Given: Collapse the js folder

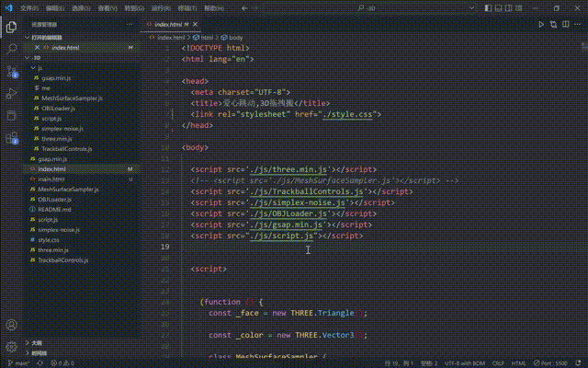Looking at the screenshot, I should [x=33, y=68].
